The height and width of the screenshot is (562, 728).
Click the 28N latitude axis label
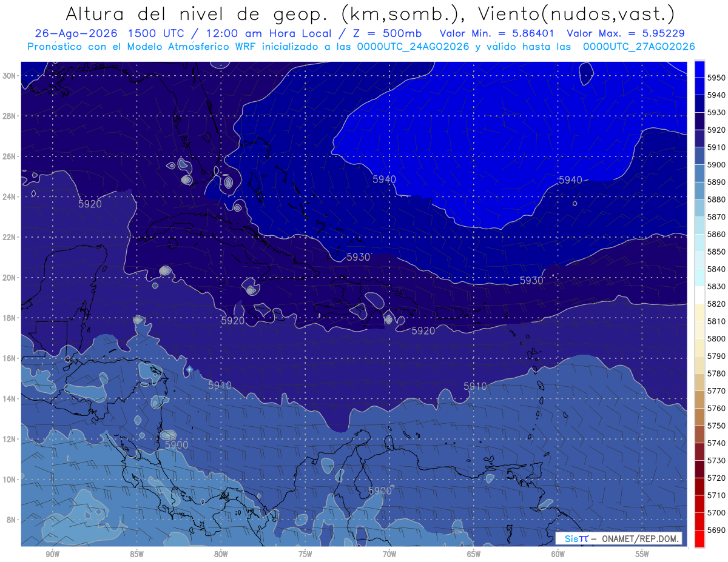(x=10, y=116)
